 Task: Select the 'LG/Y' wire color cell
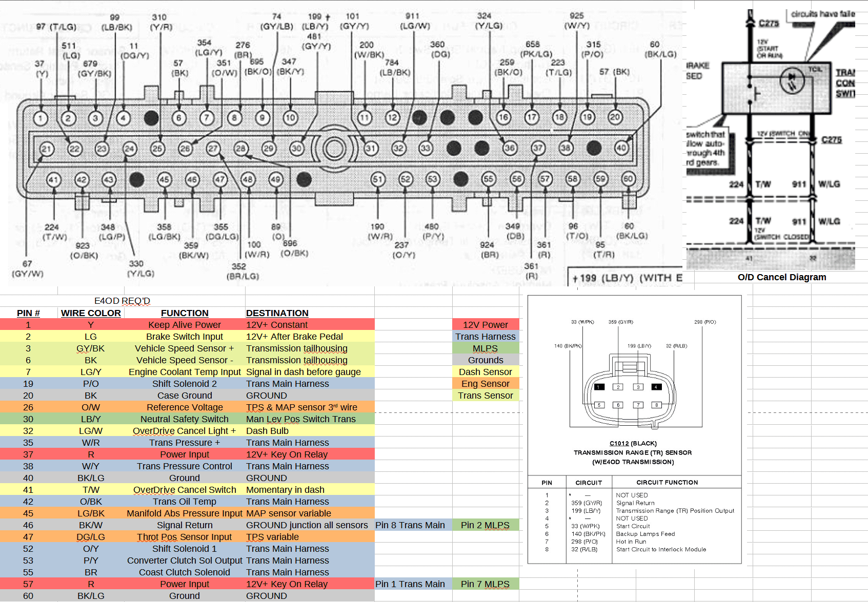(x=91, y=372)
